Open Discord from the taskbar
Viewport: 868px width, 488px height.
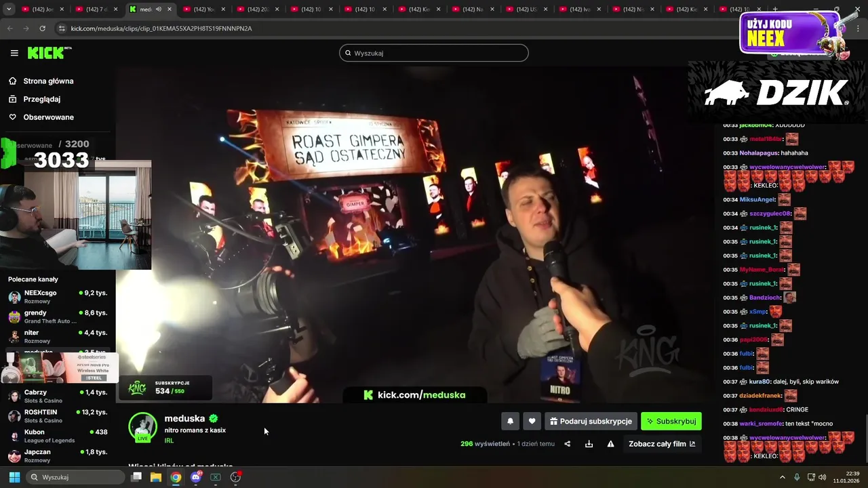196,477
